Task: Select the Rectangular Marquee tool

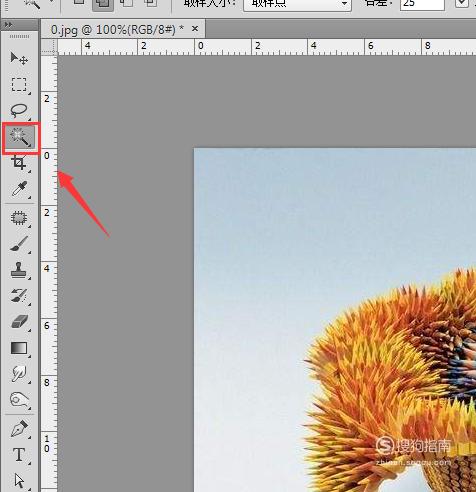Action: [19, 85]
